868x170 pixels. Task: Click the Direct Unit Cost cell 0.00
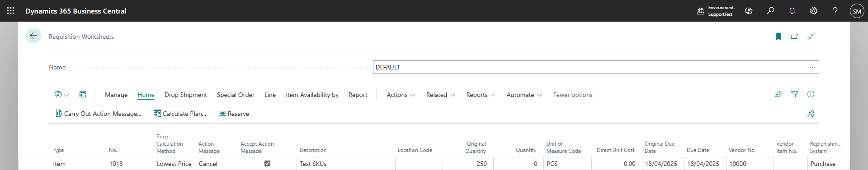(617, 164)
